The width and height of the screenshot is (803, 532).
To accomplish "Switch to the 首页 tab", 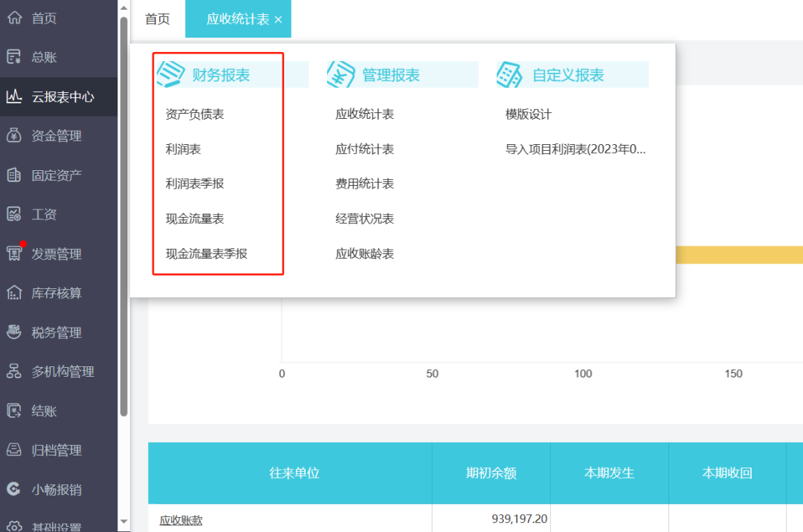I will [x=157, y=19].
